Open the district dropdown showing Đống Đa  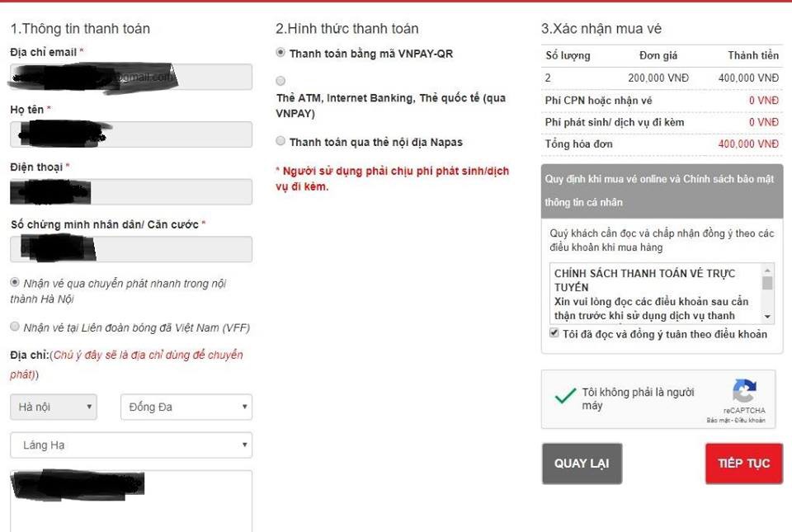[x=186, y=407]
